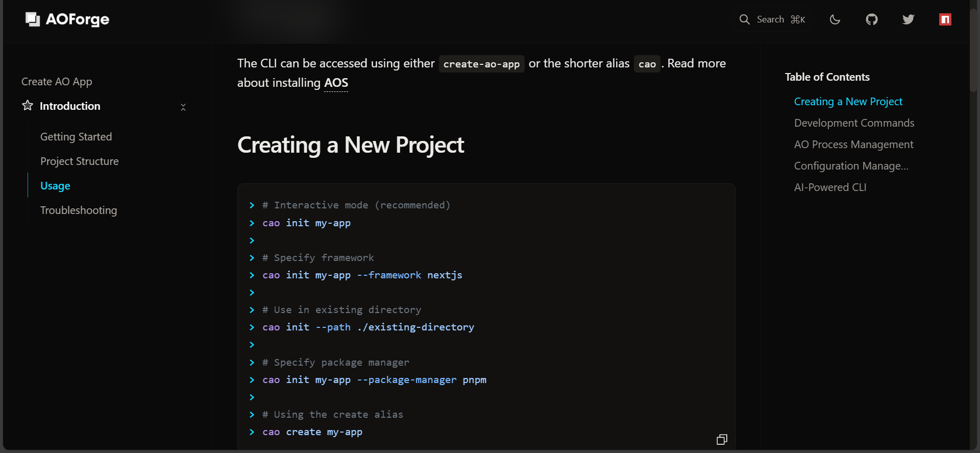Click the Table of Contents heading
This screenshot has width=980, height=453.
(827, 77)
